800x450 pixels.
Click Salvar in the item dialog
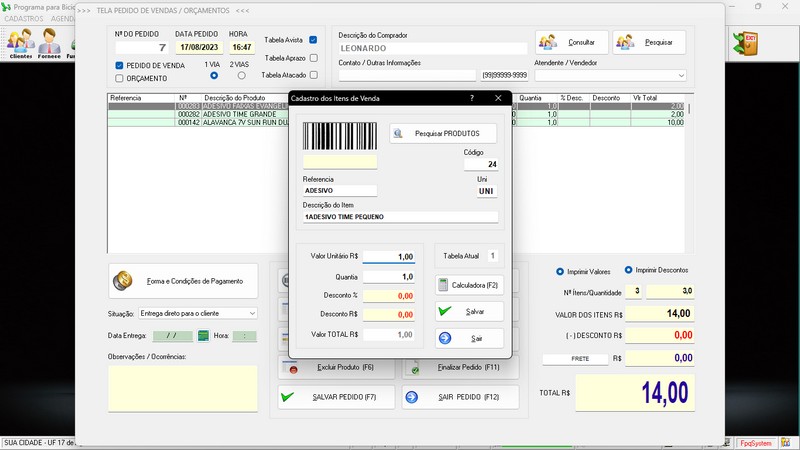(470, 311)
